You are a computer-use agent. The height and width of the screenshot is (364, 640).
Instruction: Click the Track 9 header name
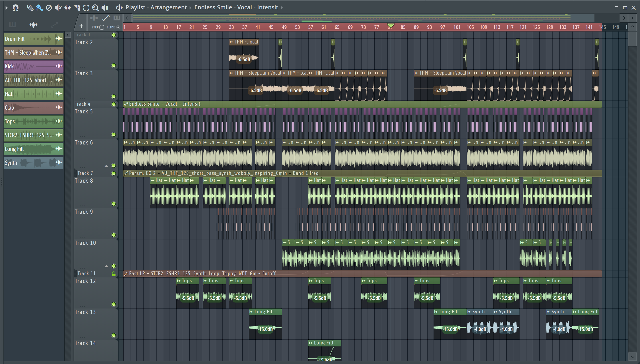tap(84, 212)
